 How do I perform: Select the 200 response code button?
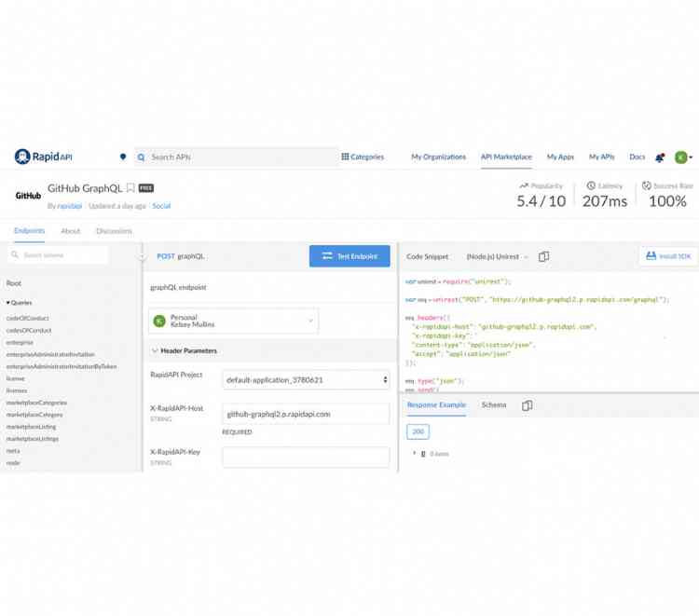418,431
